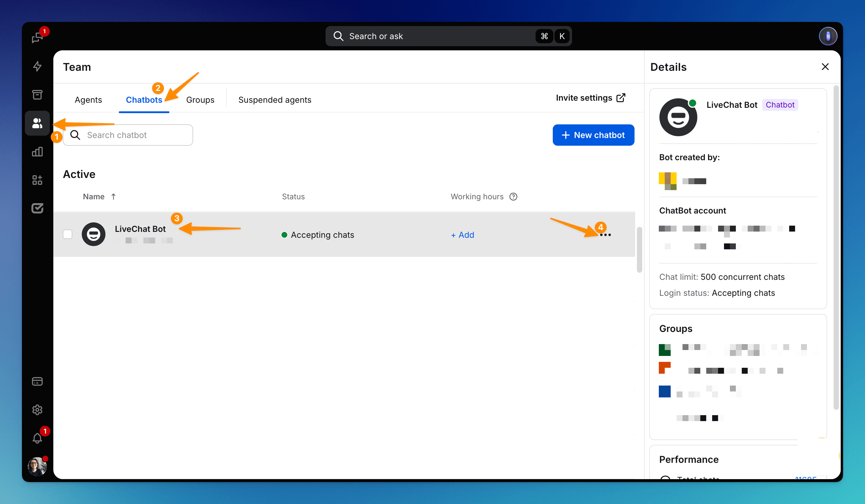Open the Billing card icon
Screen dimensions: 865x504
37,381
